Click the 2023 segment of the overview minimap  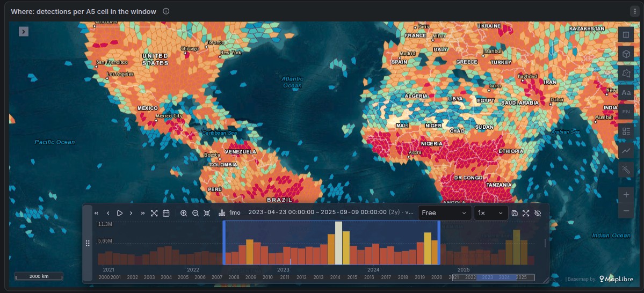(488, 277)
